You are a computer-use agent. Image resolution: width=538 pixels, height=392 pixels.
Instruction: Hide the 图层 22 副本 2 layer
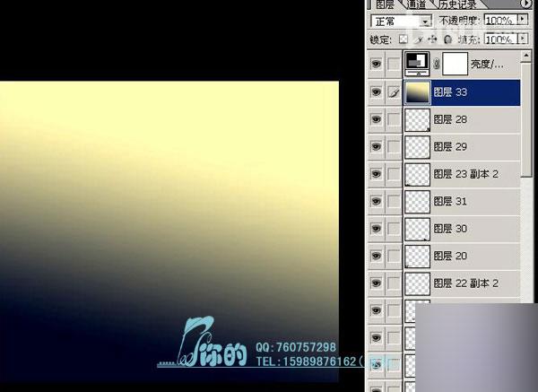[377, 283]
